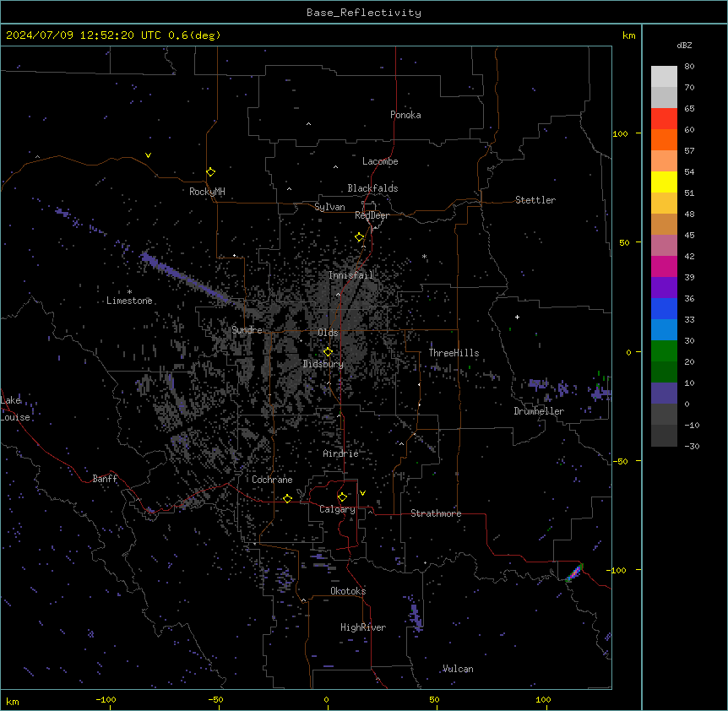Click the RockyMH label
The height and width of the screenshot is (711, 728).
[x=207, y=192]
